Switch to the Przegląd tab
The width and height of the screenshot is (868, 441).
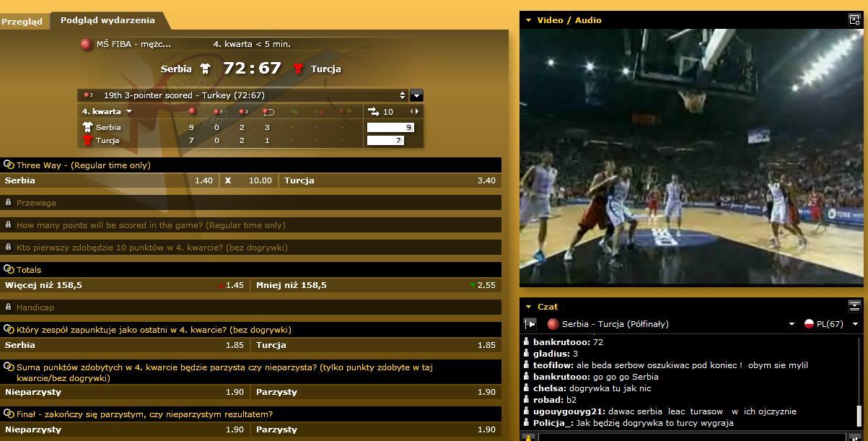pos(22,21)
